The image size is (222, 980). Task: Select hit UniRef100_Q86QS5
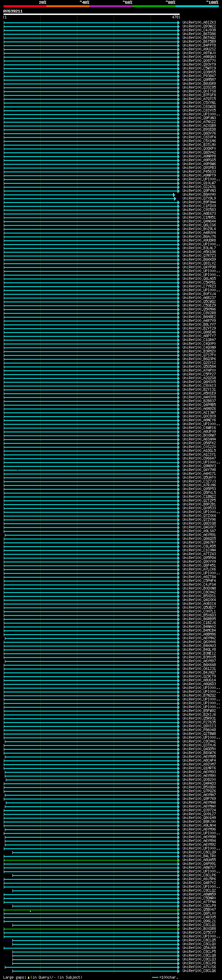coord(199,539)
